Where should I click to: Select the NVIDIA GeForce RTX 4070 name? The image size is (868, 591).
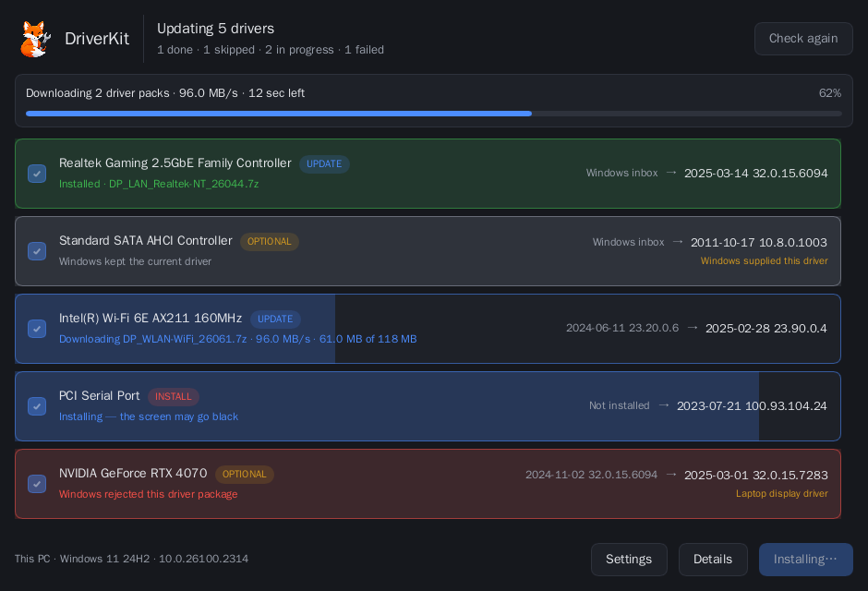[x=133, y=473]
